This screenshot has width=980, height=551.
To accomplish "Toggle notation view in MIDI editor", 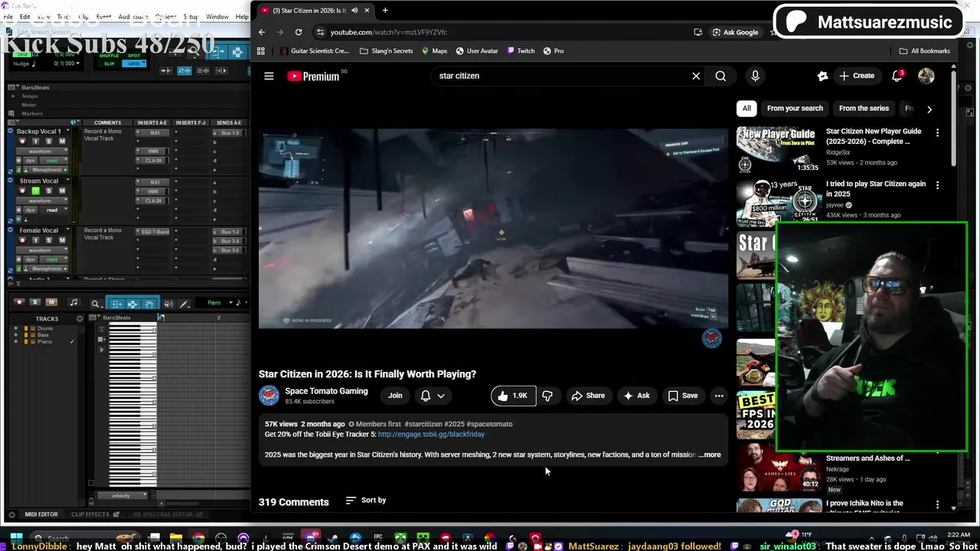I will (73, 302).
